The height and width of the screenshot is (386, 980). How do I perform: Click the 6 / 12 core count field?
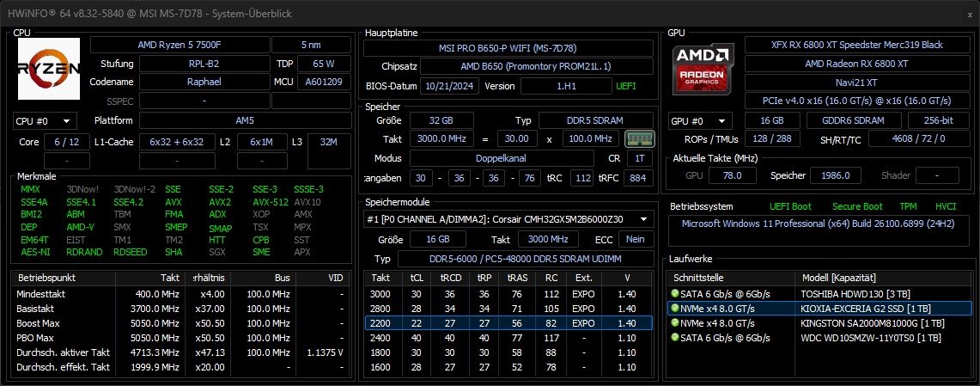[67, 142]
